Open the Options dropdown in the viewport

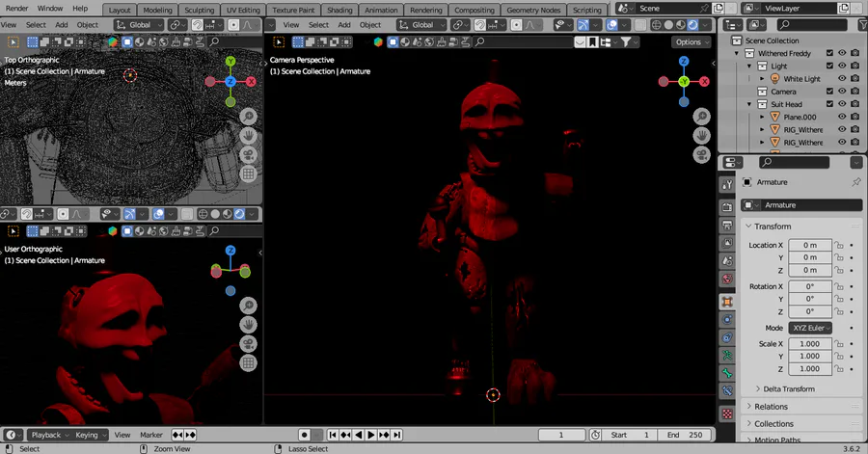(691, 42)
